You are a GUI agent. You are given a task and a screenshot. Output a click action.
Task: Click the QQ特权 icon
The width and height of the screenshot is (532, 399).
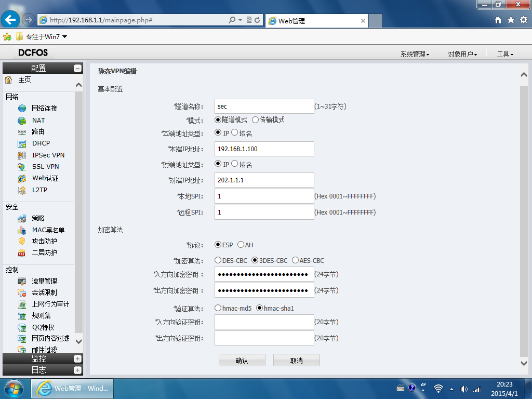[x=22, y=327]
